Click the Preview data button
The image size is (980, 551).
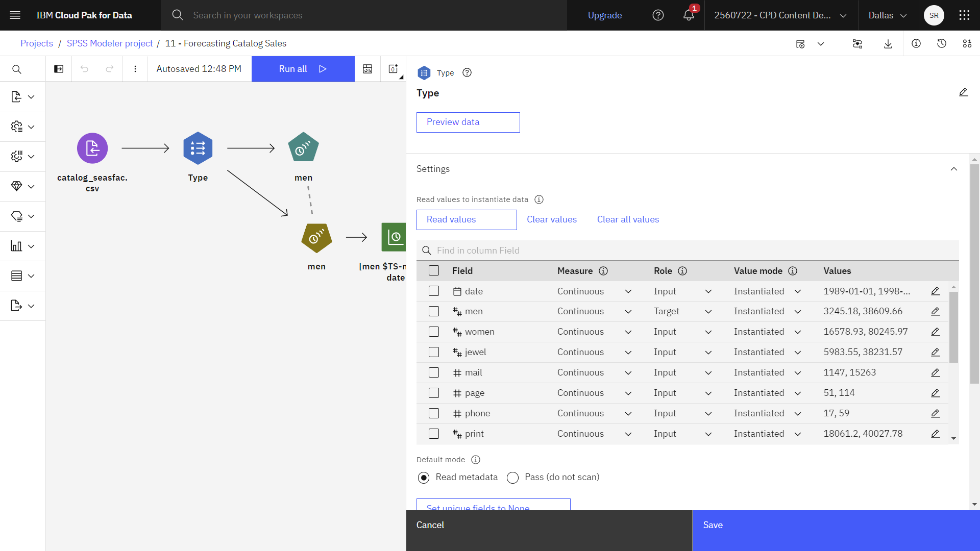468,122
